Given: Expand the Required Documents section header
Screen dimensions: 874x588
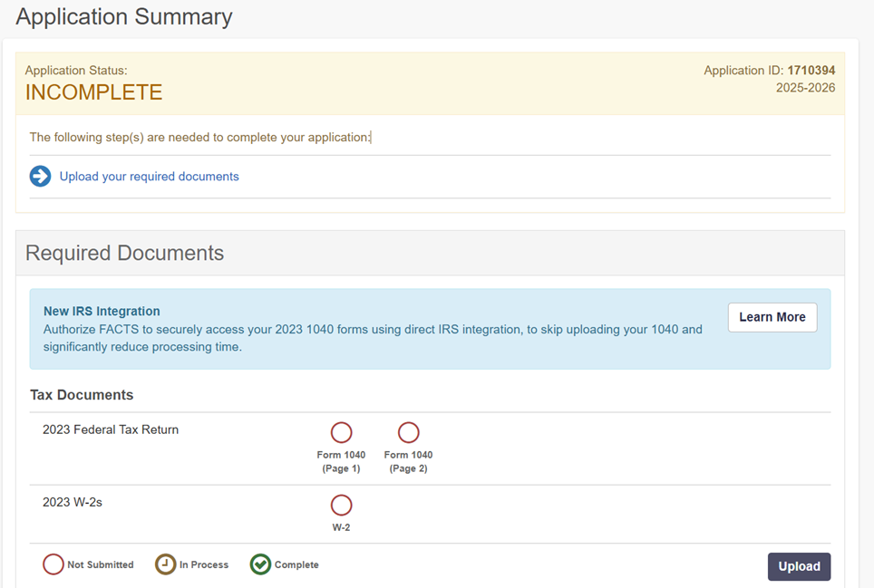Looking at the screenshot, I should (x=123, y=253).
